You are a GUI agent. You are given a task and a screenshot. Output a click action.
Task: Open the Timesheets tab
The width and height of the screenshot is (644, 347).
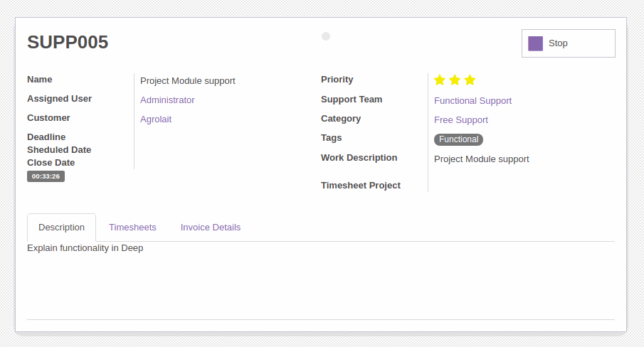132,228
